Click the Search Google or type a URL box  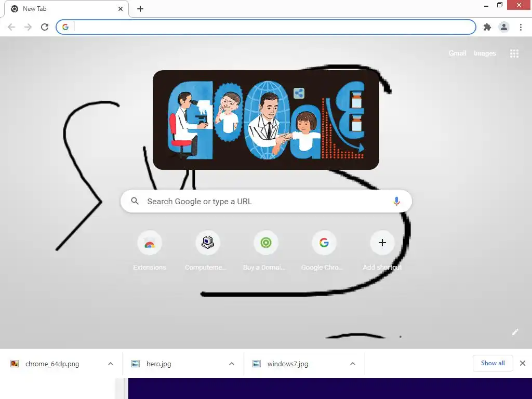[x=266, y=201]
